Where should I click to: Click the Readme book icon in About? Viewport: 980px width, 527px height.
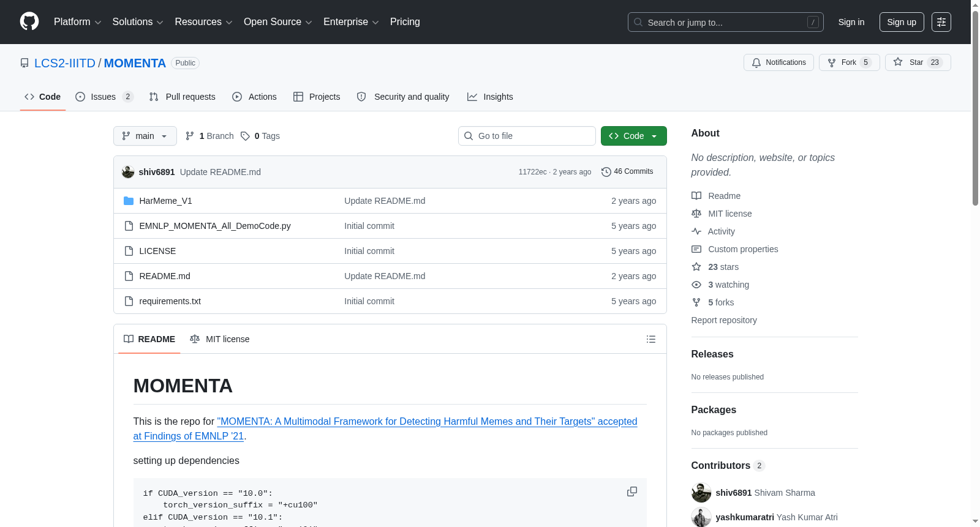pyautogui.click(x=696, y=196)
